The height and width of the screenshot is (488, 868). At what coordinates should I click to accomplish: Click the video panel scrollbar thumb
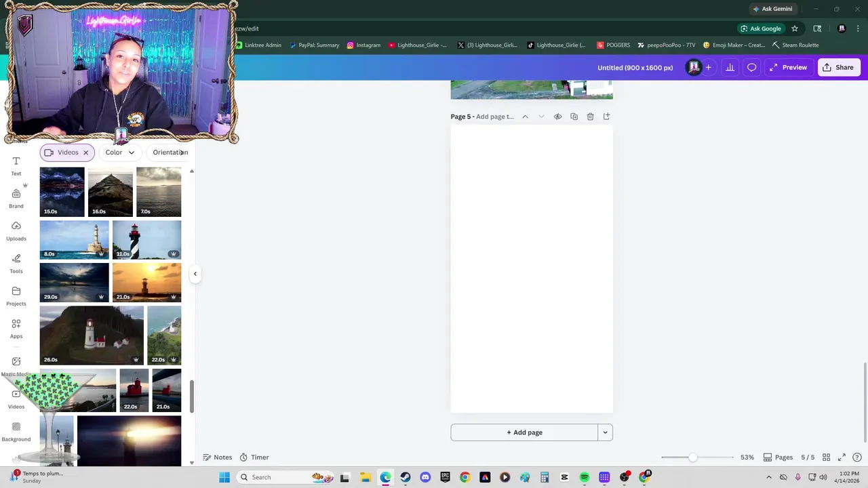[192, 396]
